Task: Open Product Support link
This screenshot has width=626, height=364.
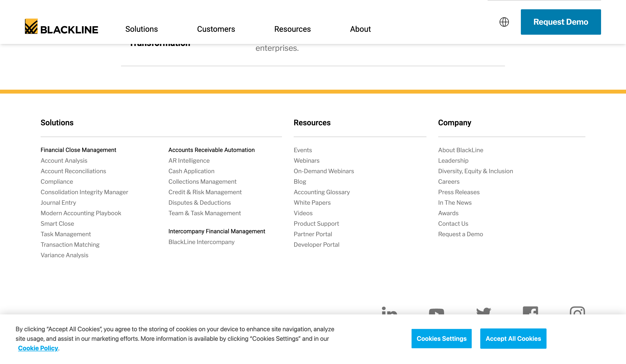Action: click(x=316, y=224)
